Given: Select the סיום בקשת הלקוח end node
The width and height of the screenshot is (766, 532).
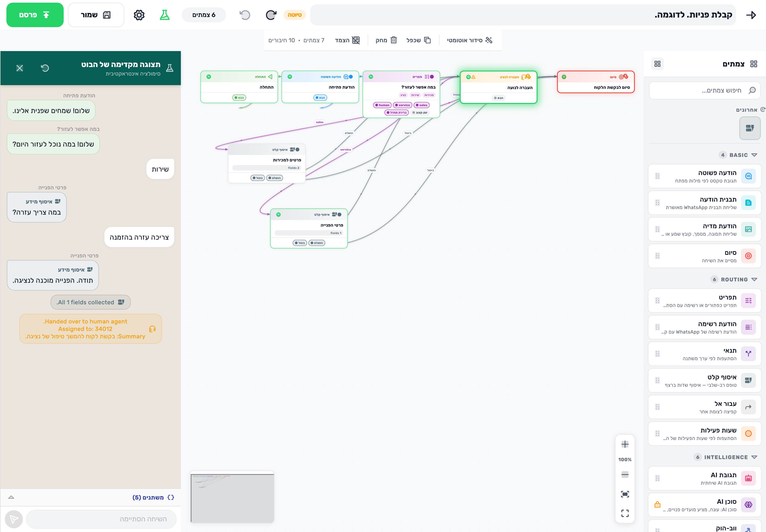Looking at the screenshot, I should click(596, 82).
